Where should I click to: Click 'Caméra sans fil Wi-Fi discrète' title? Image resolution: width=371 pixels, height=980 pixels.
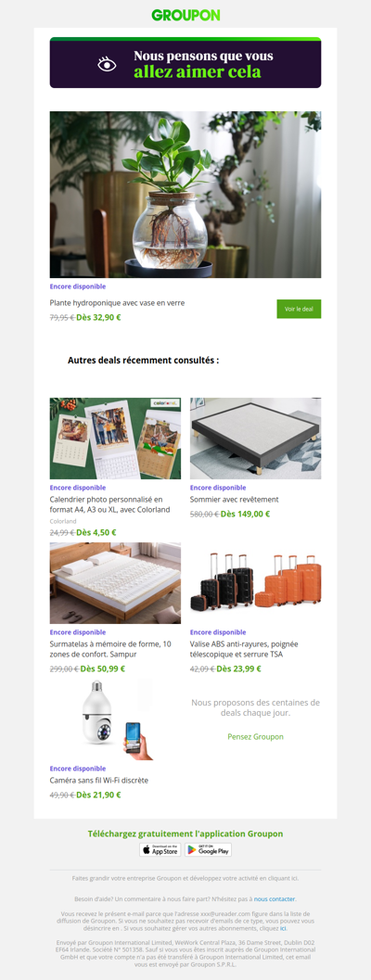[99, 780]
